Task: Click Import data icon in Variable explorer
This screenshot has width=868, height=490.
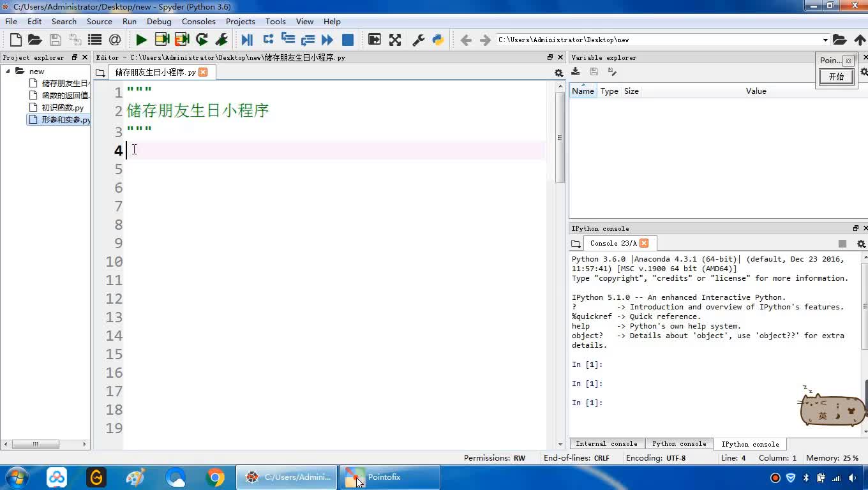Action: (576, 71)
